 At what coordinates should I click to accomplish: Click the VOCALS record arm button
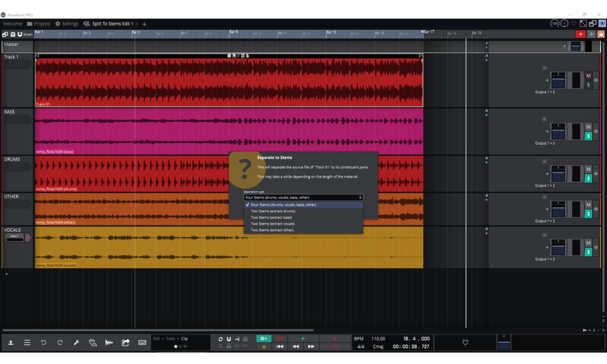point(27,238)
